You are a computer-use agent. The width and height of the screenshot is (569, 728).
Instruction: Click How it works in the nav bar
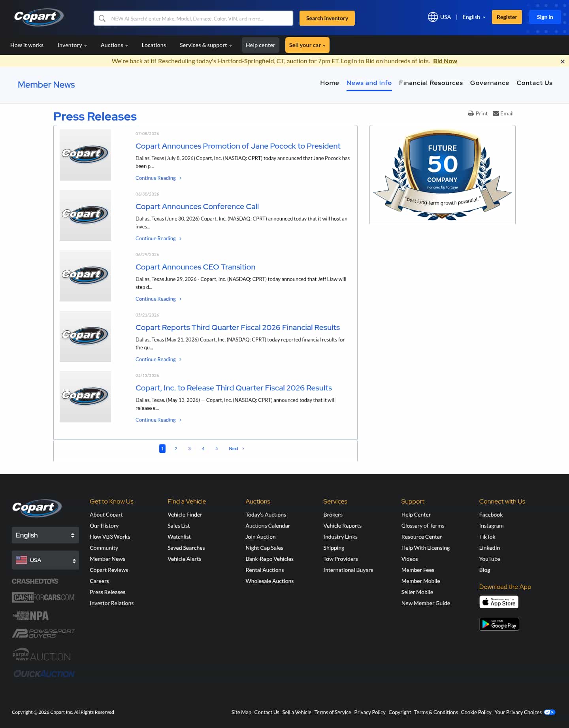point(27,45)
